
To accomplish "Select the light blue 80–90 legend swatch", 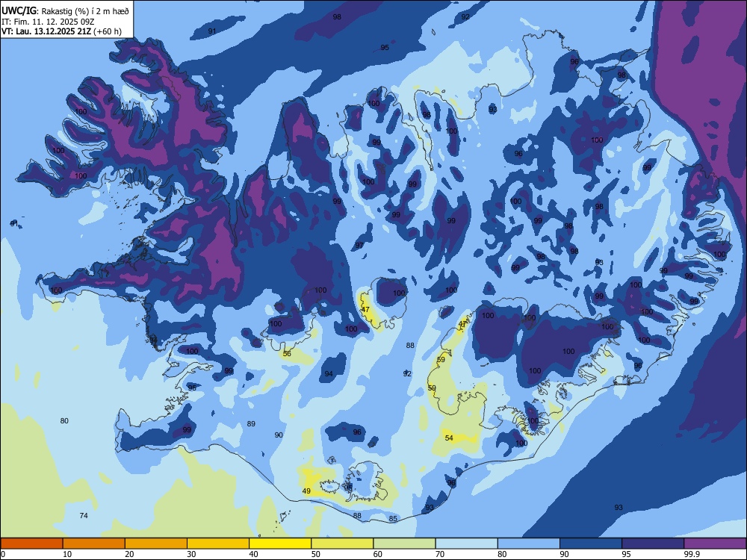I will pos(529,544).
